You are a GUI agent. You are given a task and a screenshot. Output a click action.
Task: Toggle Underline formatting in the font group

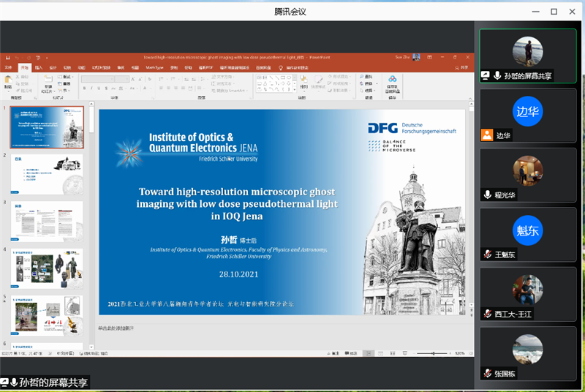(99, 88)
